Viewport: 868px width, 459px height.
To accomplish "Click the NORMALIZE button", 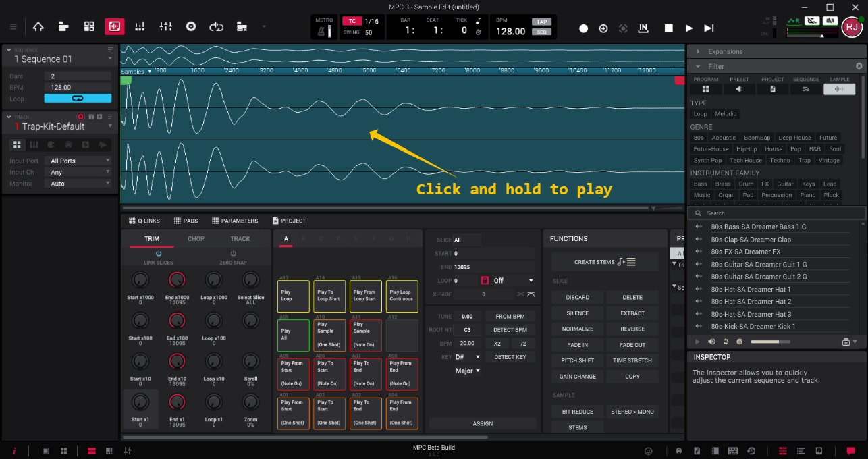I will 578,329.
